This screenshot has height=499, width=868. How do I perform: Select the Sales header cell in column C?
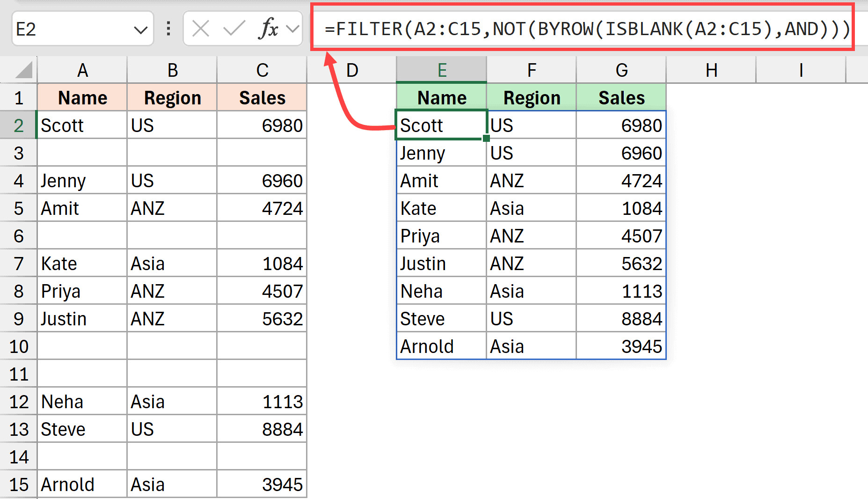pyautogui.click(x=262, y=97)
